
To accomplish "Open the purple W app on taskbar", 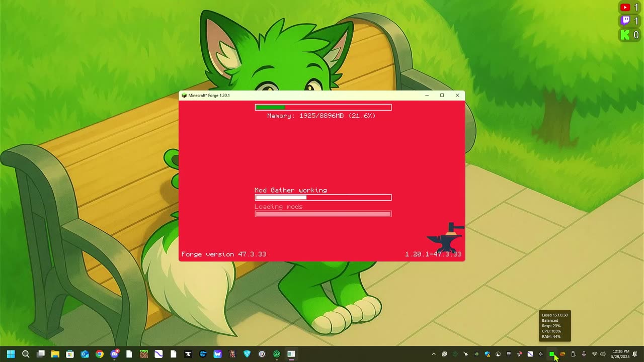I will [218, 354].
